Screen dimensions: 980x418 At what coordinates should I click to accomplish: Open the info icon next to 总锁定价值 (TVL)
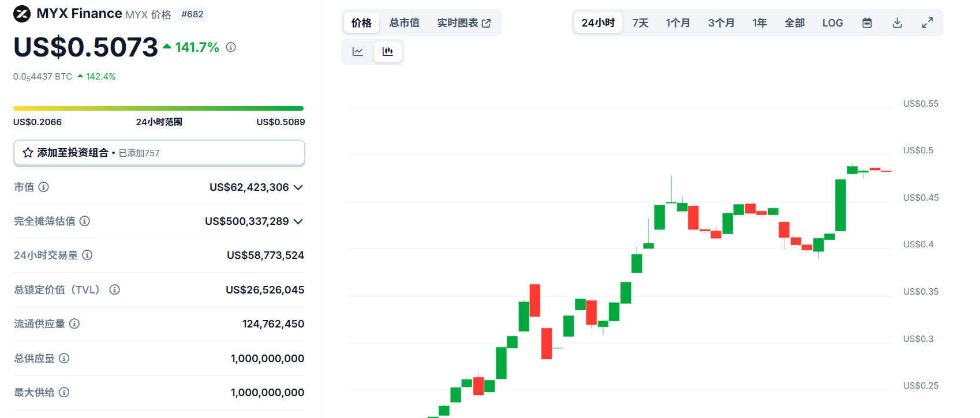[115, 289]
